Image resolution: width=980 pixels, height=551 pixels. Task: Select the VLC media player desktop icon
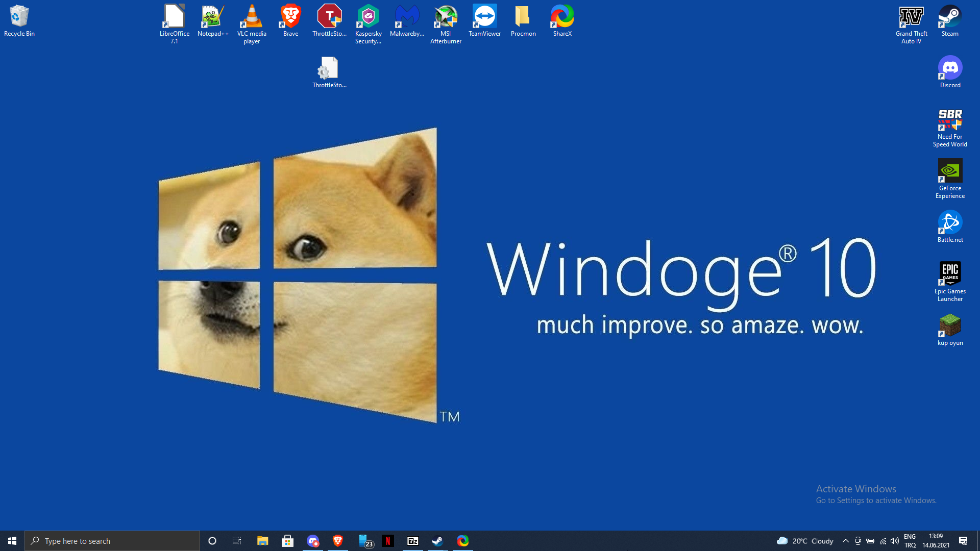[252, 24]
